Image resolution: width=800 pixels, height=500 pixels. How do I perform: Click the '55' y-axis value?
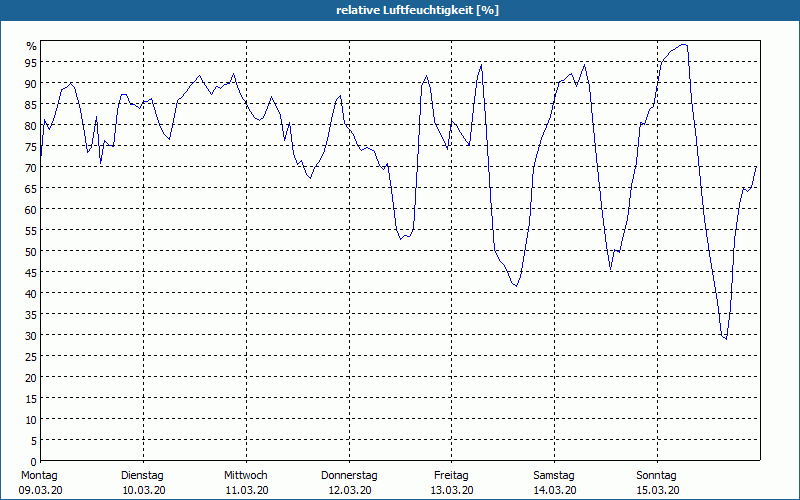[x=31, y=231]
